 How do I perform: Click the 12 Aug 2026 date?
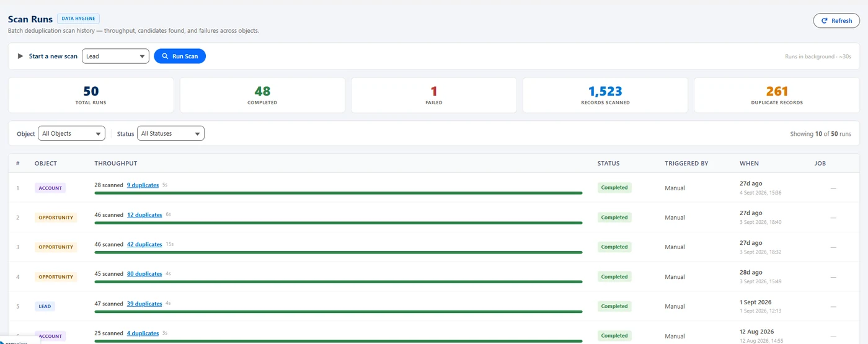click(757, 332)
